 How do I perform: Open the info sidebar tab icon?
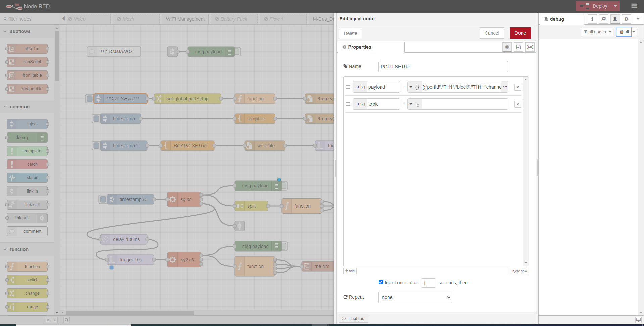[592, 19]
